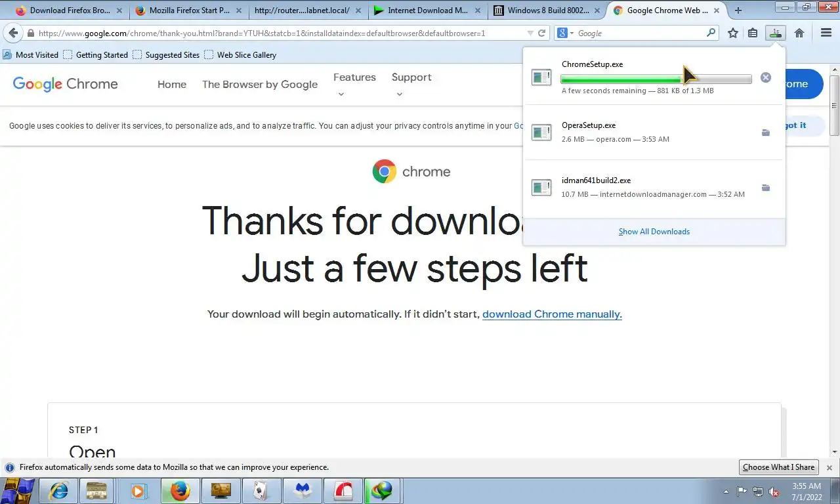Open the Google search engine dropdown
Screen dimensions: 840x504
564,33
